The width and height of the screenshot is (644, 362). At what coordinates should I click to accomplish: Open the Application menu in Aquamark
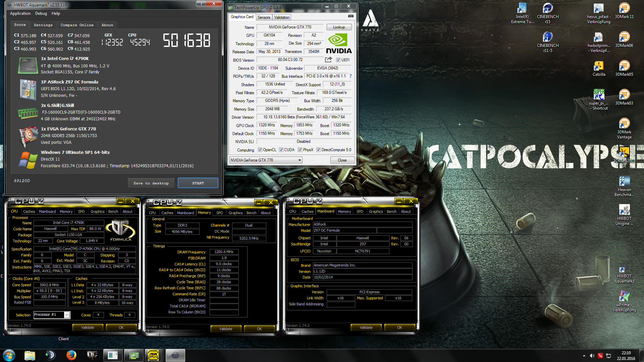coord(20,13)
